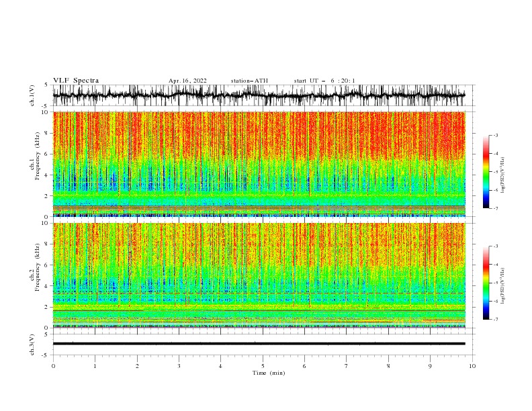Image resolution: width=532 pixels, height=411 pixels.
Task: Click time axis tick label 7
Action: coord(347,366)
